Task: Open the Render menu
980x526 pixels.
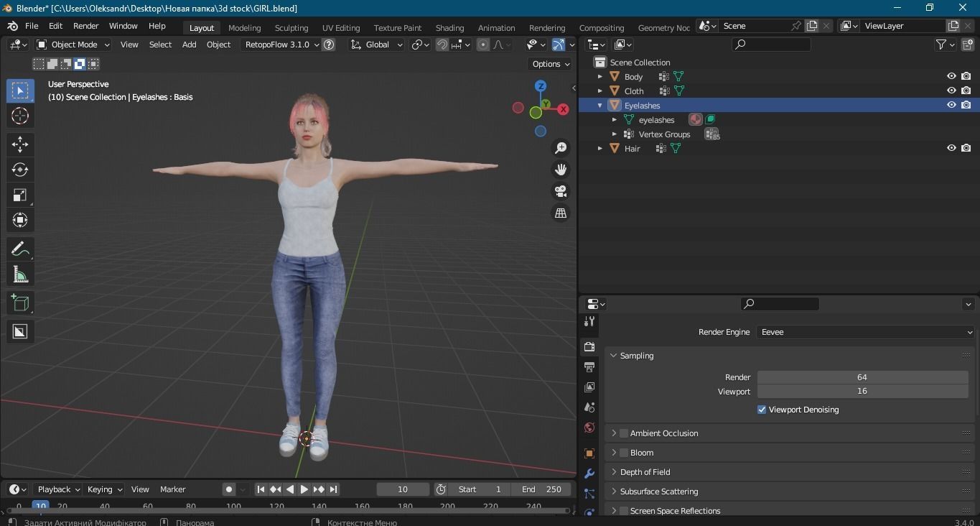Action: (x=86, y=26)
